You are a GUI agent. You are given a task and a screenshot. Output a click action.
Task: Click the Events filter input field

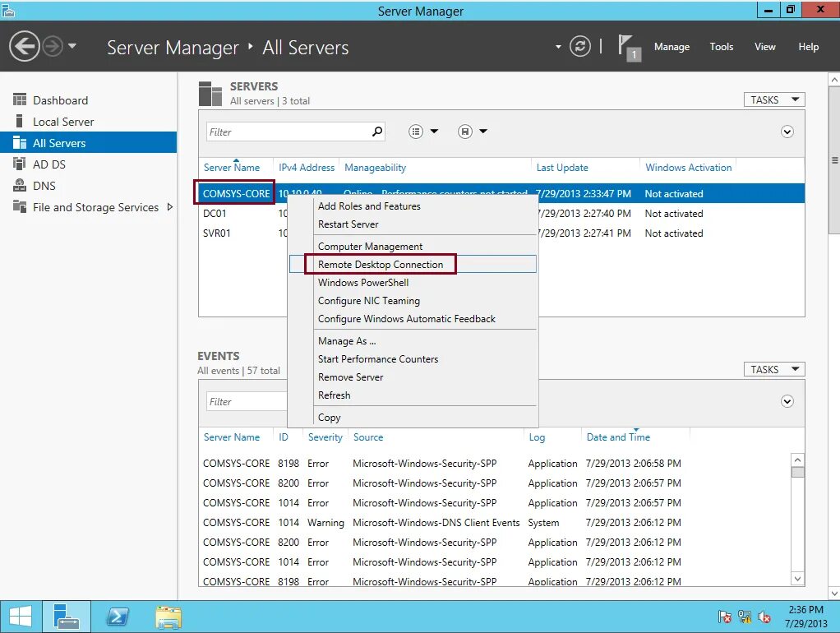tap(247, 401)
